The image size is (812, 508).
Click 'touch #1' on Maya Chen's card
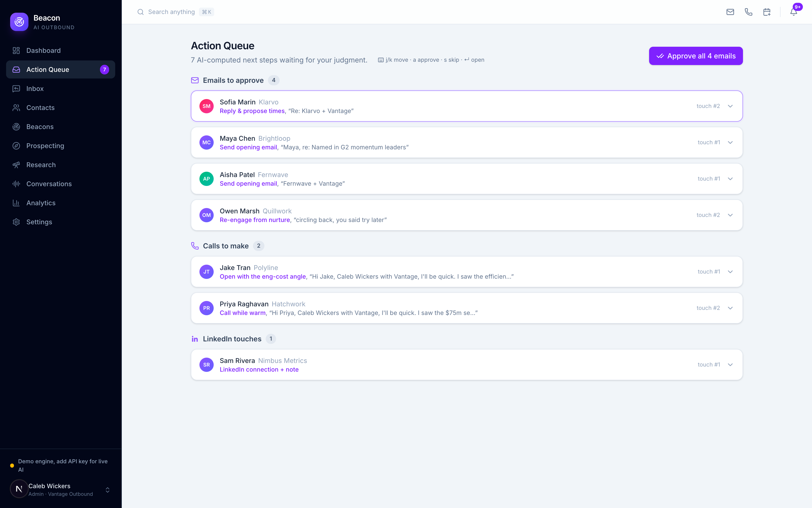[x=709, y=142]
